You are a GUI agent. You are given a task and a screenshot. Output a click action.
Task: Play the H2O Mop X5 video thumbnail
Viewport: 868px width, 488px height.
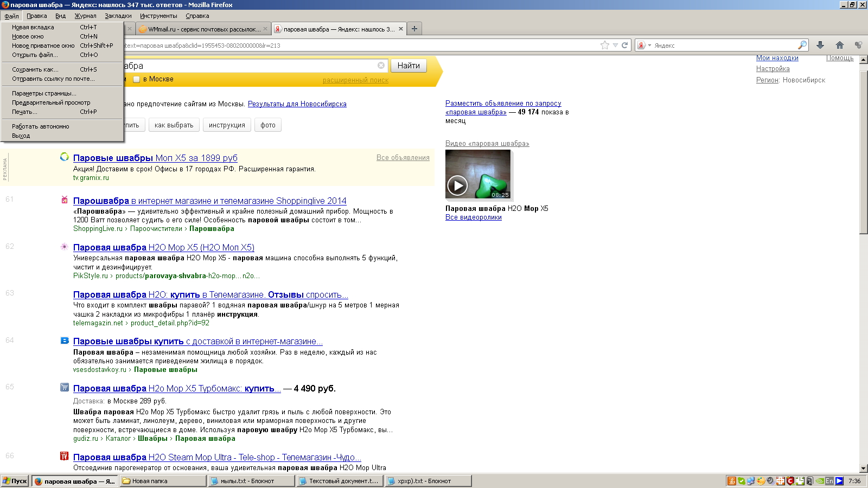click(478, 175)
